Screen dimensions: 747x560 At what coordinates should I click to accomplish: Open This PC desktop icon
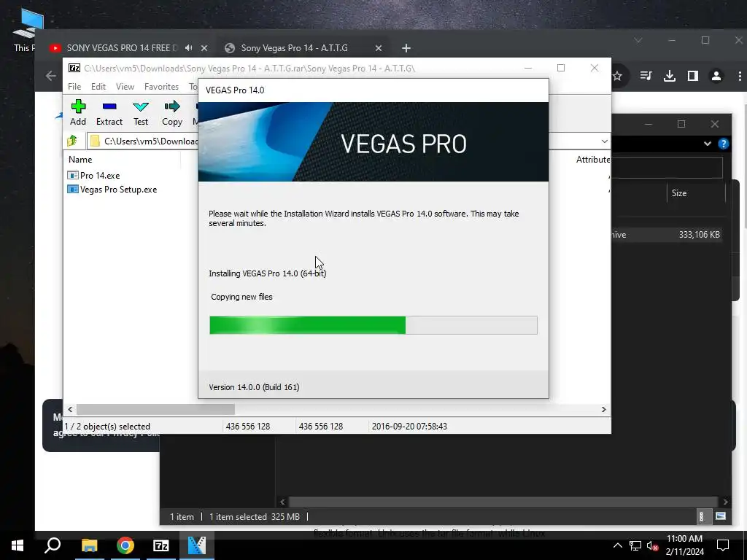point(27,31)
